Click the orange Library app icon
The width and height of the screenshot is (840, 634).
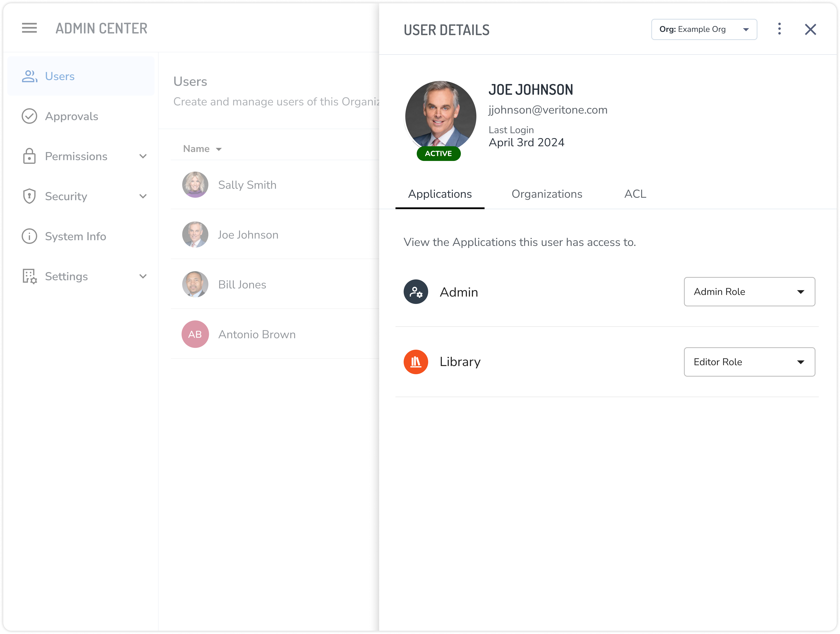[416, 362]
